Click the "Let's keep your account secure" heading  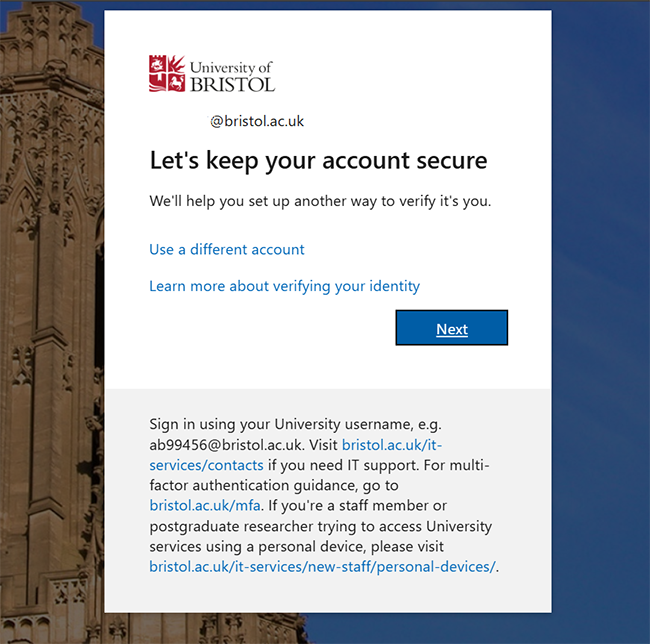318,160
